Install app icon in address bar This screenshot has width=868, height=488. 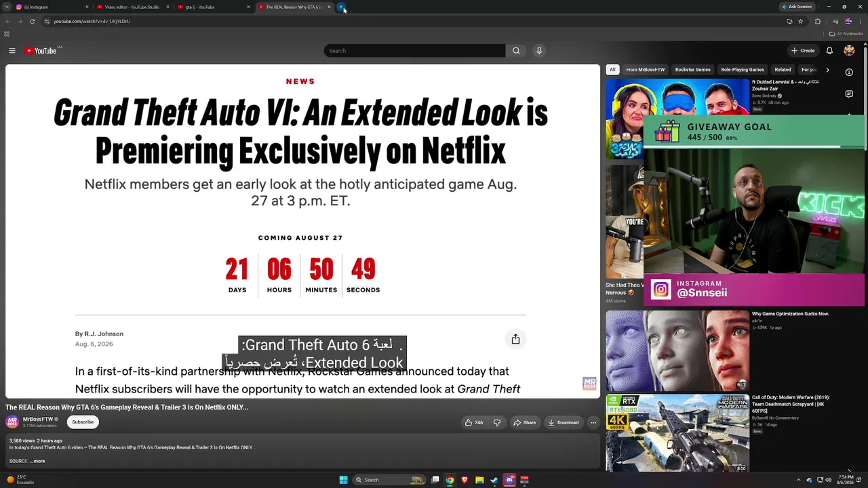789,21
